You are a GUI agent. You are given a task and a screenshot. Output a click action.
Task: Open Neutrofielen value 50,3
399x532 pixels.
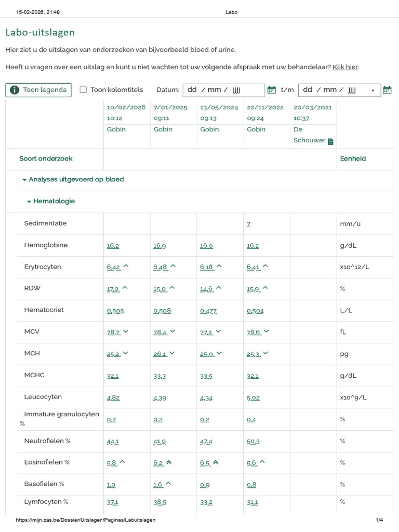253,442
